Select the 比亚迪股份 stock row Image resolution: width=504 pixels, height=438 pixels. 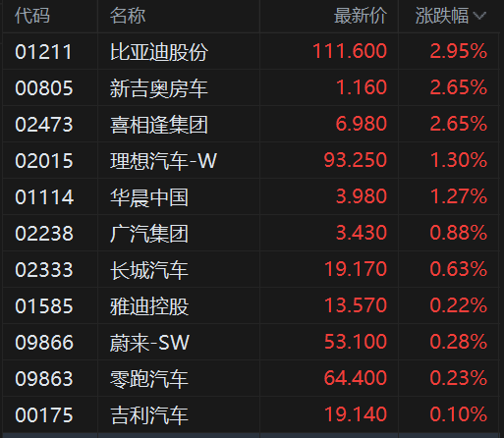point(251,51)
